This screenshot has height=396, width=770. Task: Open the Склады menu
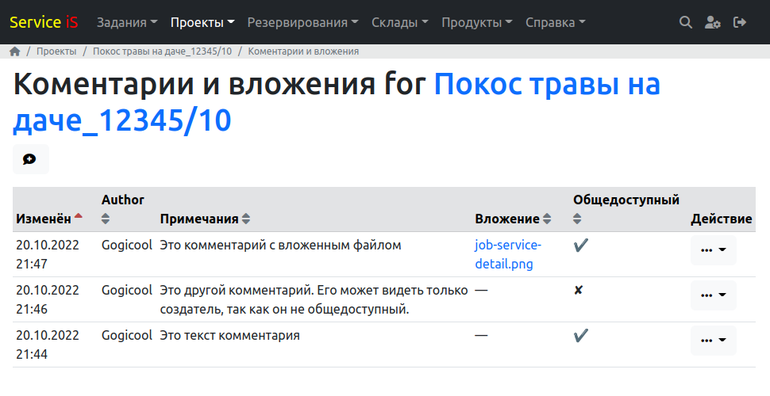click(x=400, y=22)
